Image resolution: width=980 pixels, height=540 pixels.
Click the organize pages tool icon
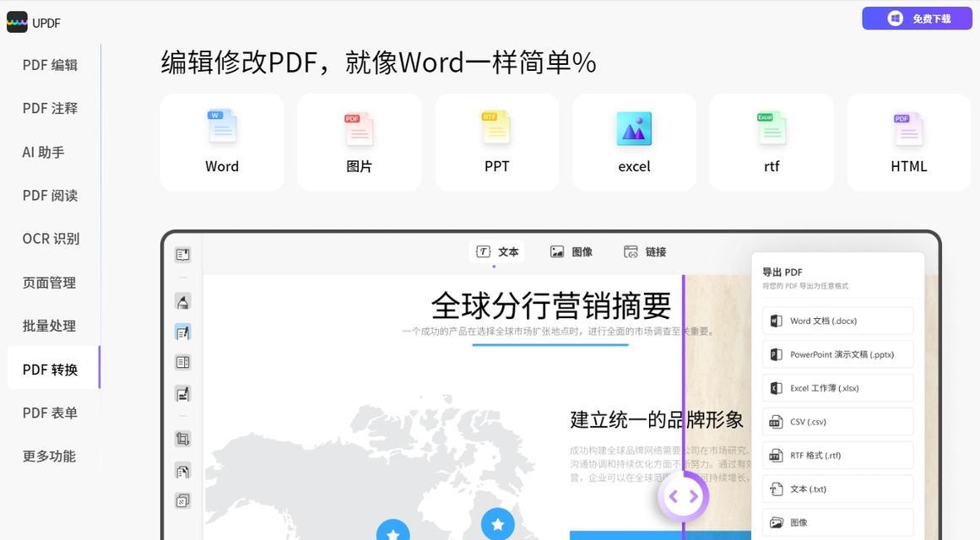click(x=182, y=363)
